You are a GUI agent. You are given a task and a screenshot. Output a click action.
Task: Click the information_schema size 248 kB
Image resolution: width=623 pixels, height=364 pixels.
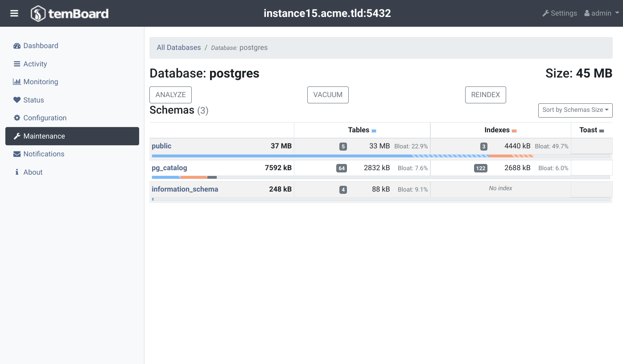[281, 189]
